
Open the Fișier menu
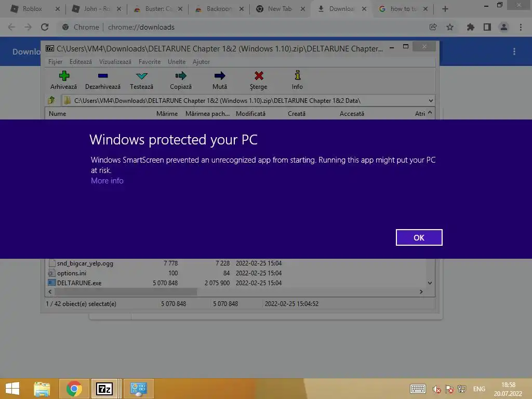coord(55,62)
